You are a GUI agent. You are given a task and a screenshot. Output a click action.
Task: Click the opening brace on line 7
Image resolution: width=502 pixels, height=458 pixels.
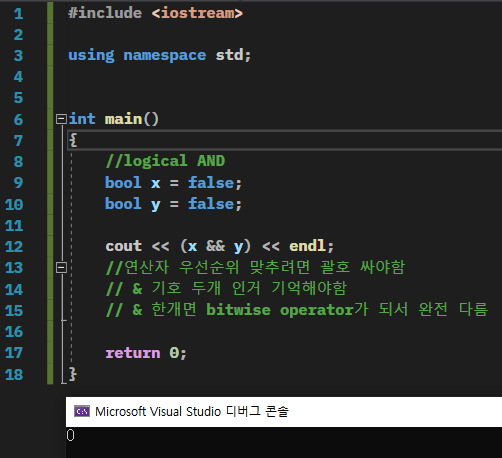coord(73,140)
